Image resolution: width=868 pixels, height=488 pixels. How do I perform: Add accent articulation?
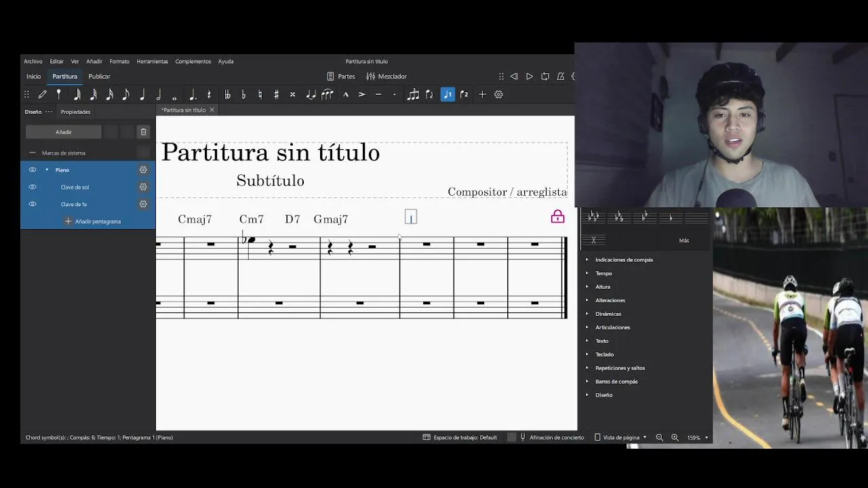[x=362, y=95]
